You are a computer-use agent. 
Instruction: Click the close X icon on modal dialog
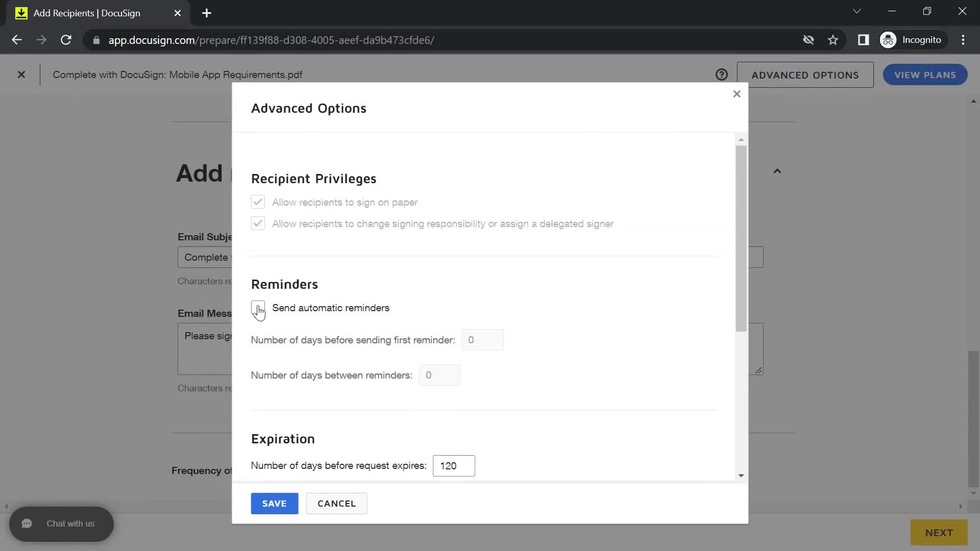(x=737, y=93)
